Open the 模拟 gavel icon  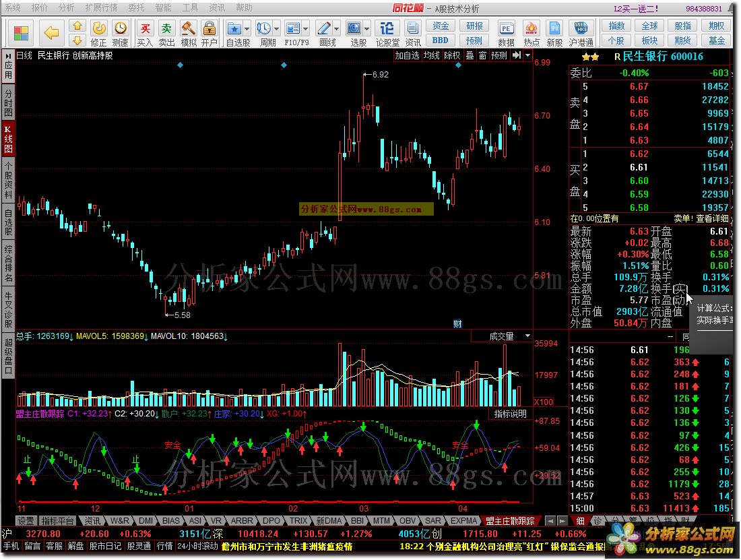[x=188, y=28]
